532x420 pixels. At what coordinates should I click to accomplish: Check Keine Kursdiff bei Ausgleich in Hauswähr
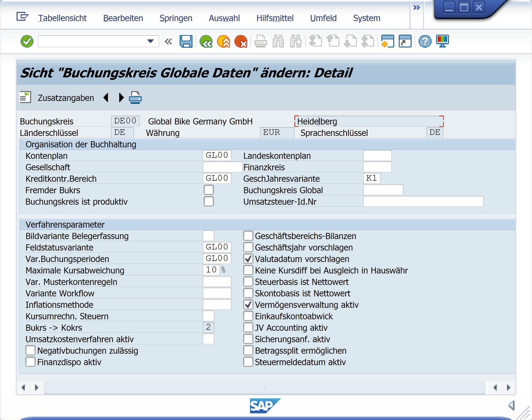[248, 270]
